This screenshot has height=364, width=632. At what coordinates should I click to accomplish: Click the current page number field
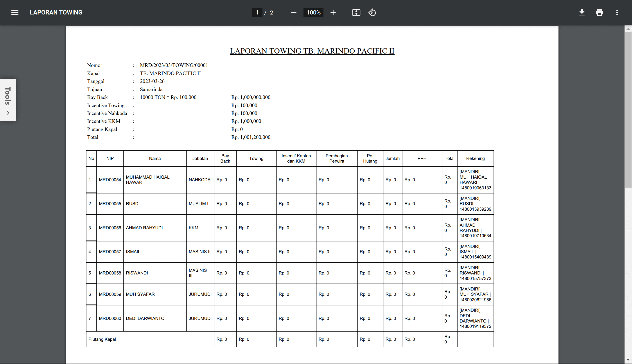(257, 13)
